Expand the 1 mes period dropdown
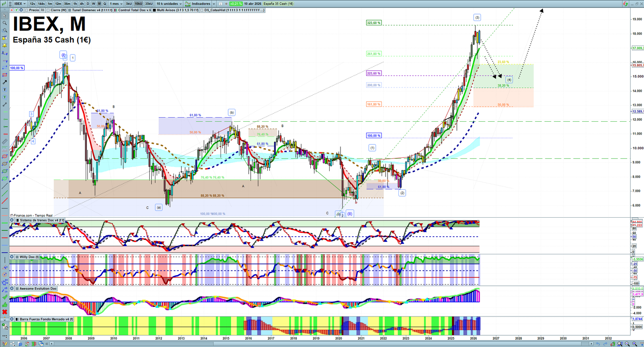Screen dimensions: 644x347 point(116,4)
